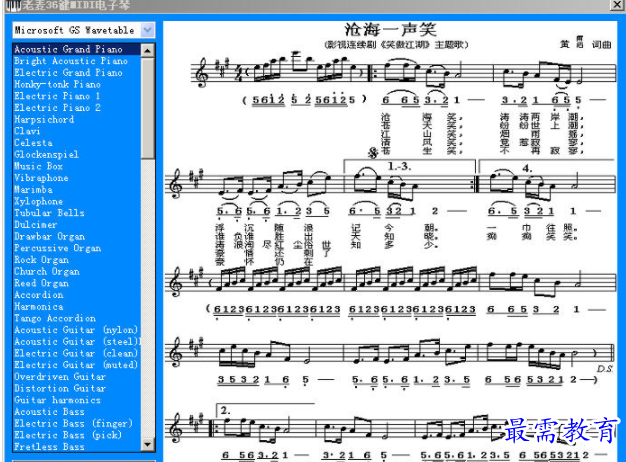Select Electric Piano 1

[77, 96]
